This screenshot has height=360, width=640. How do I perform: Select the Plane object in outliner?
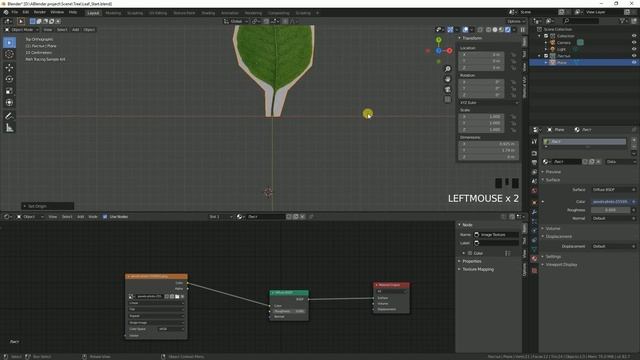pyautogui.click(x=562, y=62)
